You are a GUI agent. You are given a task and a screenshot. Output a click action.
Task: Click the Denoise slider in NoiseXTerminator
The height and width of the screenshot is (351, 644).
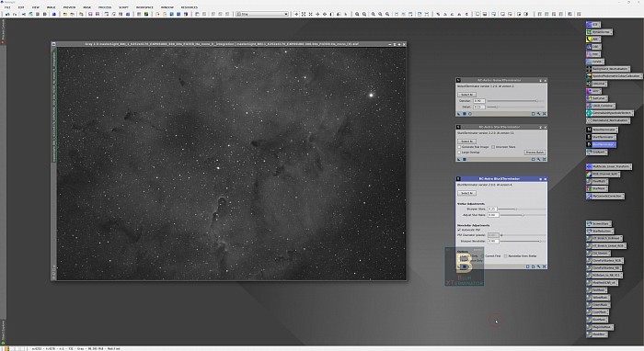click(515, 101)
